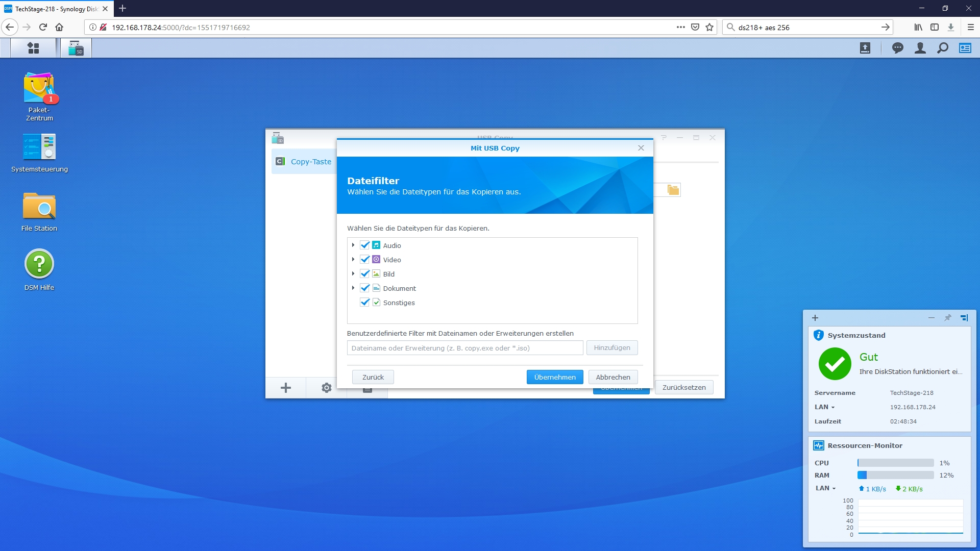
Task: Click the Zurück button
Action: [x=373, y=377]
